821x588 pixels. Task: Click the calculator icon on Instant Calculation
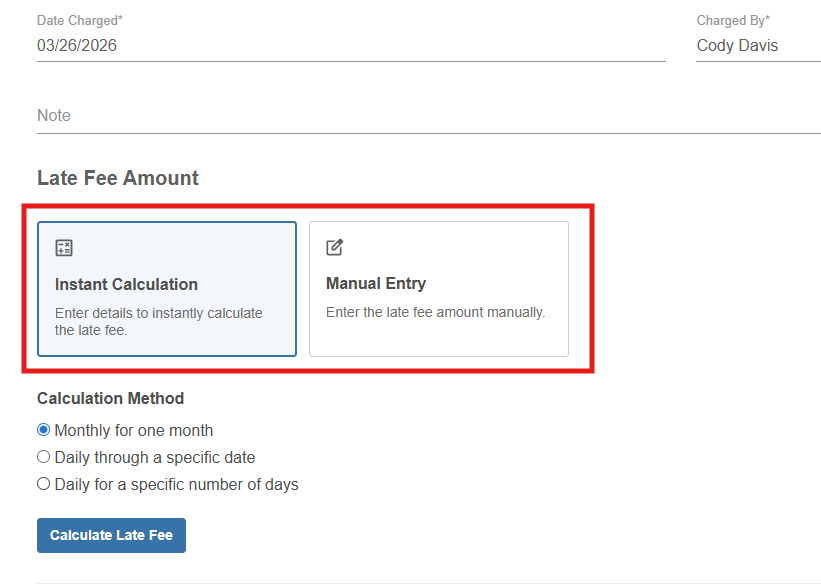pos(64,248)
